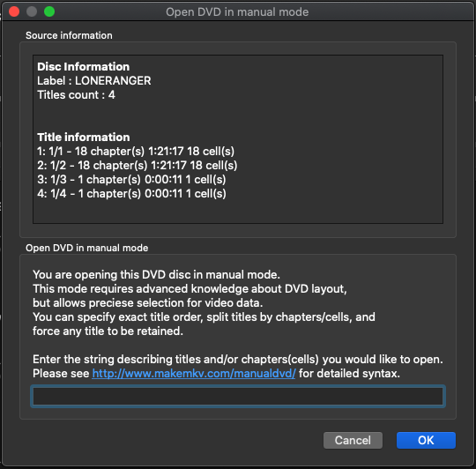Viewport: 476px width, 469px height.
Task: Click the LONERANGER label text
Action: (x=113, y=81)
